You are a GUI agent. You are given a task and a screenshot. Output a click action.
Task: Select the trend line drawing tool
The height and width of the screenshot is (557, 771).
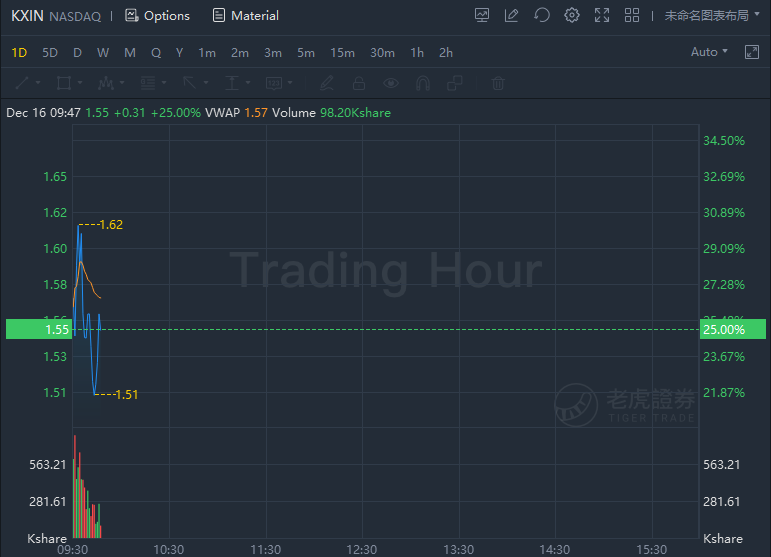22,83
